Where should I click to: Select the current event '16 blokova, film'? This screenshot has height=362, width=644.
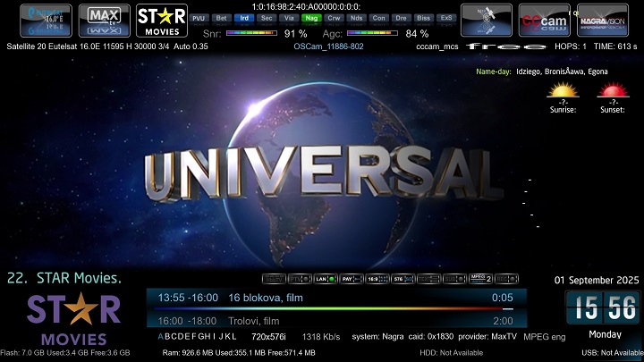(266, 298)
